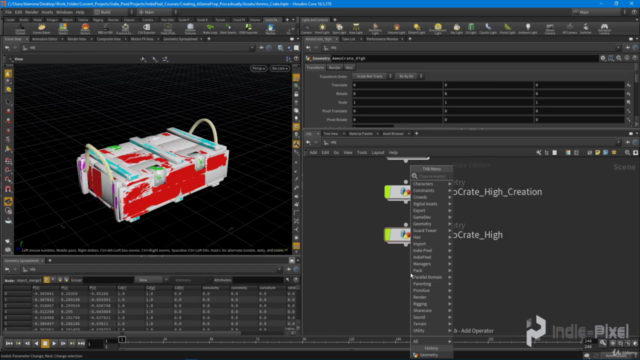
Task: Jump to the first frame of timeline
Action: pyautogui.click(x=9, y=344)
